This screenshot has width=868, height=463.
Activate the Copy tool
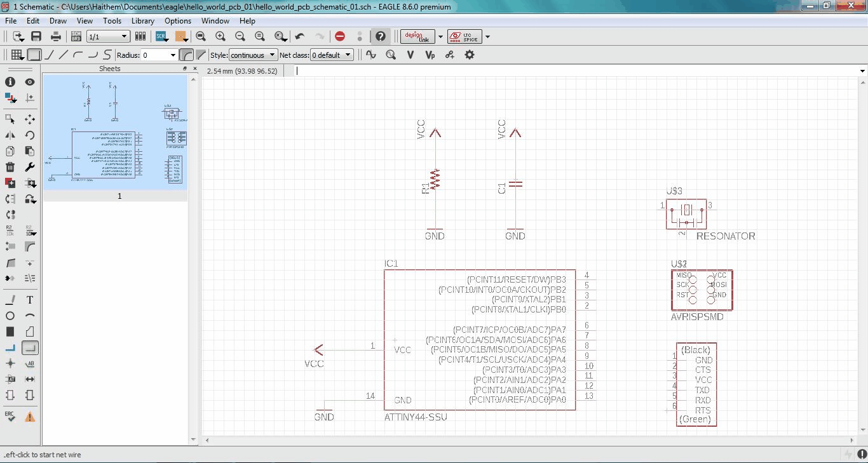click(x=10, y=151)
